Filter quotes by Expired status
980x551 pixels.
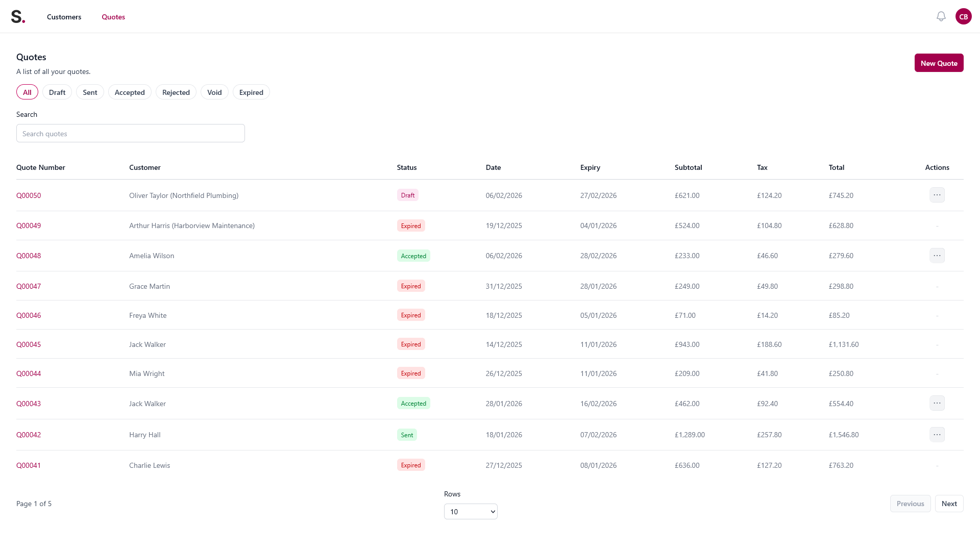(x=251, y=92)
